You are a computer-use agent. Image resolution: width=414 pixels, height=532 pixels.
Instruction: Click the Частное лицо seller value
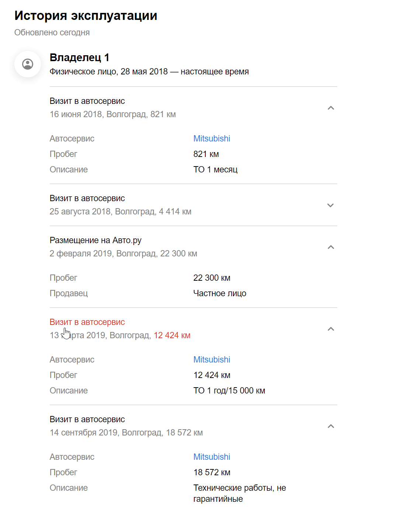[220, 293]
